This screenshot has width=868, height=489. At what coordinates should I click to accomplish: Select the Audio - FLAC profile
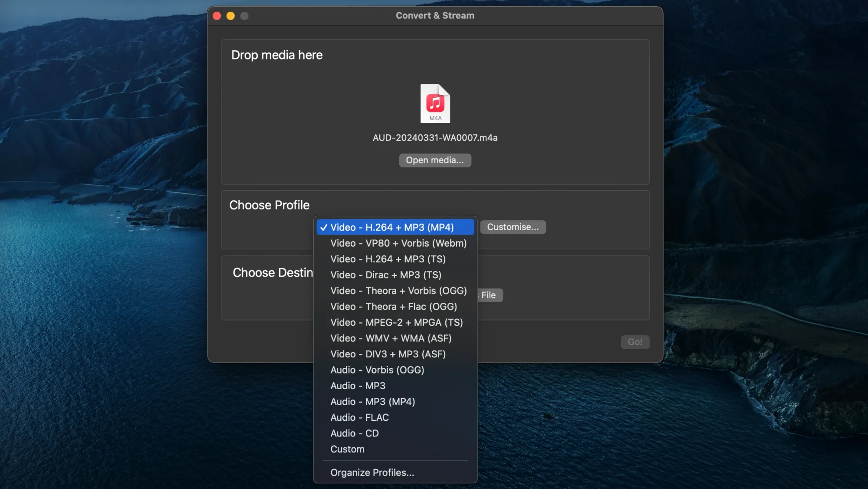pyautogui.click(x=359, y=417)
